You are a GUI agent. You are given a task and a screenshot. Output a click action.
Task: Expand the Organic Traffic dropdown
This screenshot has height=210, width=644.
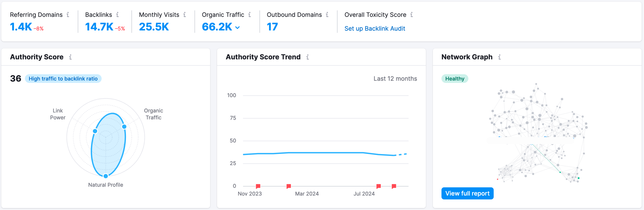[x=237, y=27]
